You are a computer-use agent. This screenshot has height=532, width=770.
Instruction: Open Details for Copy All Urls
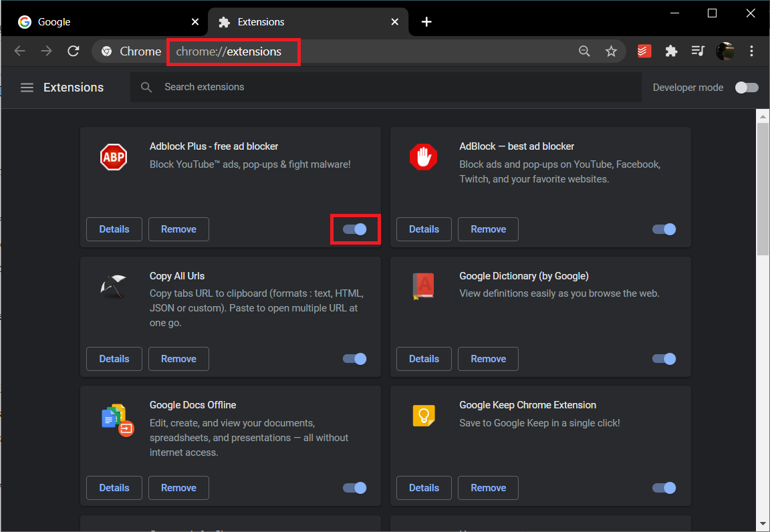point(114,359)
